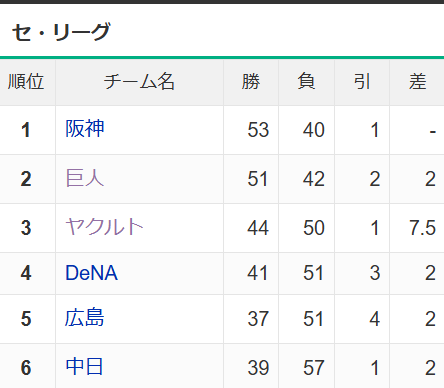Select 巨人's loss count 42
This screenshot has width=444, height=388.
[313, 179]
